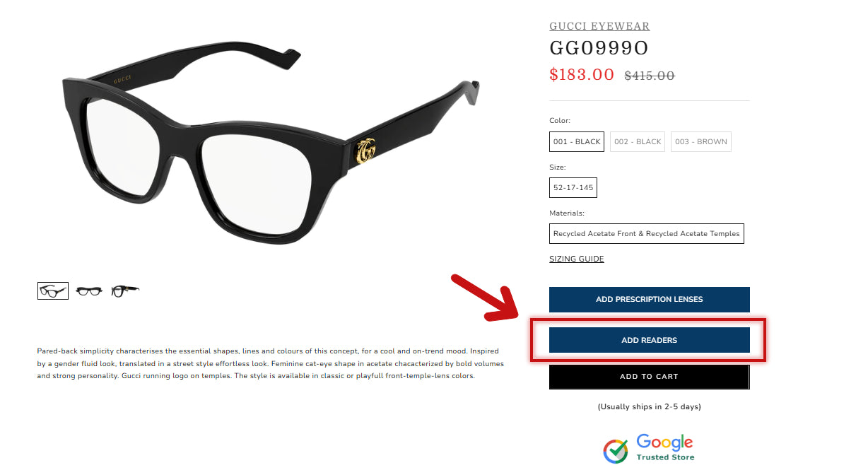Click the ADD READERS button
The height and width of the screenshot is (475, 868).
tap(649, 340)
